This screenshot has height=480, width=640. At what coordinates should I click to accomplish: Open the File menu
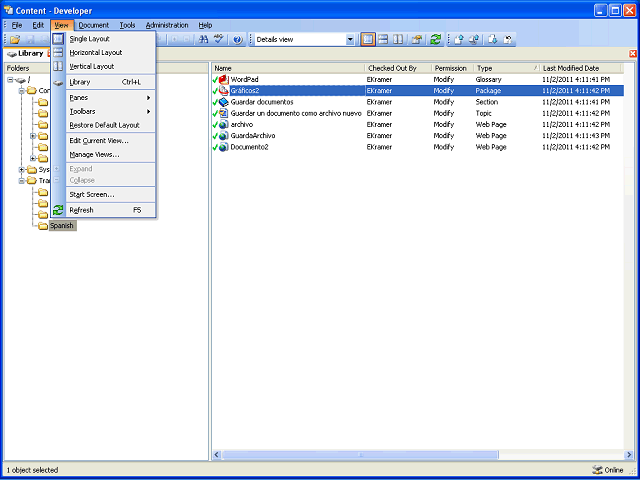click(x=17, y=25)
